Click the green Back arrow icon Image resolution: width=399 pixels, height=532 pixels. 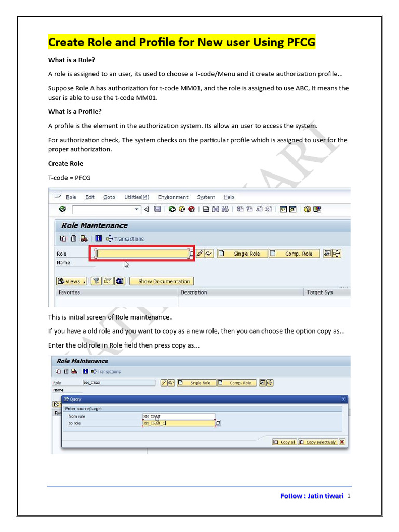172,209
